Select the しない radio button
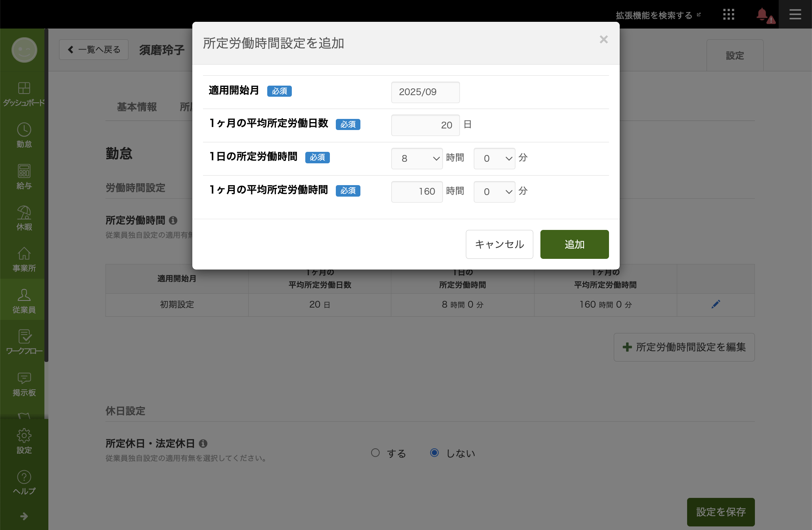Image resolution: width=812 pixels, height=530 pixels. click(x=435, y=453)
